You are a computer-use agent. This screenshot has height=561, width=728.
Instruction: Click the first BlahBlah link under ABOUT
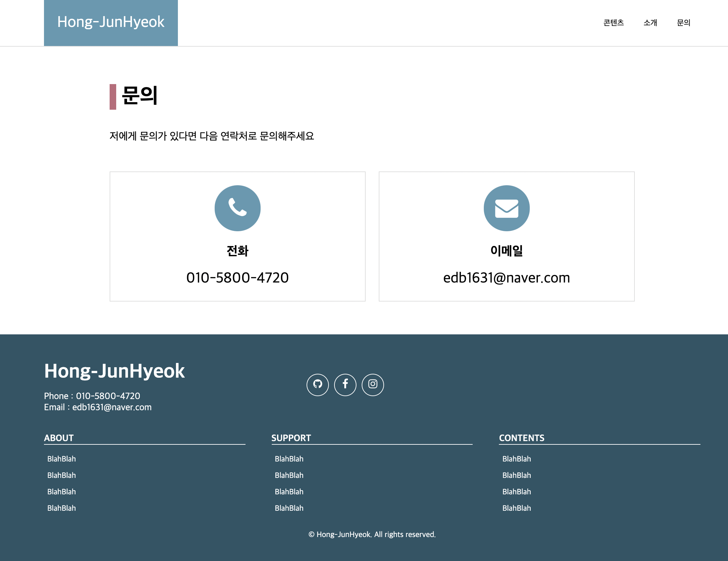tap(61, 459)
